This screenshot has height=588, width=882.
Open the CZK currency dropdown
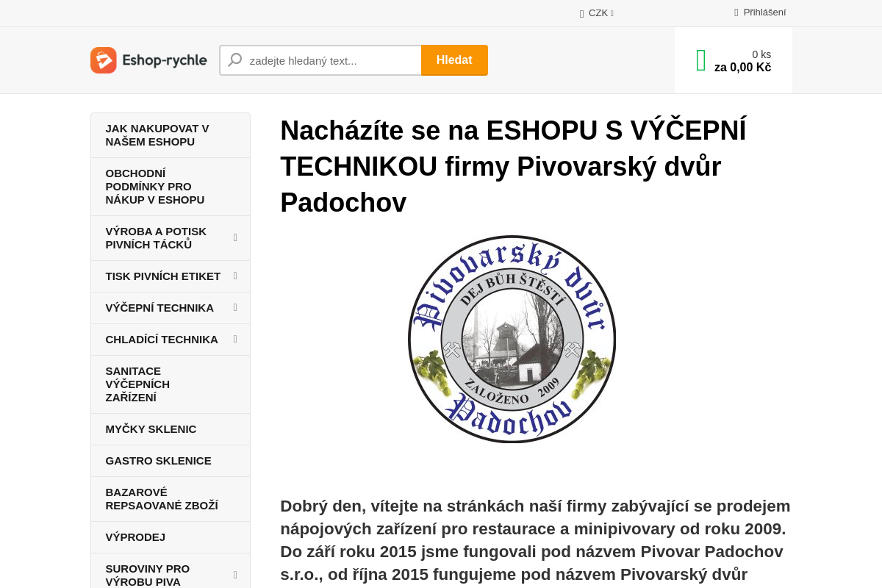click(599, 12)
